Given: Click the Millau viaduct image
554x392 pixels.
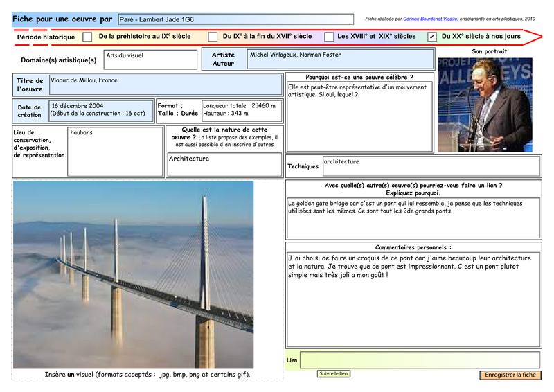Looking at the screenshot, I should [x=133, y=274].
